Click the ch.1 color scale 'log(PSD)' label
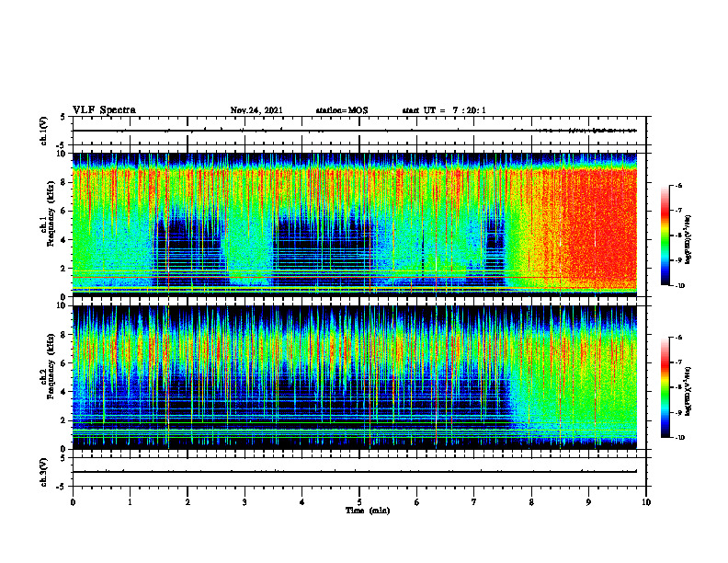Screen dimensions: 728x563 click(x=688, y=240)
